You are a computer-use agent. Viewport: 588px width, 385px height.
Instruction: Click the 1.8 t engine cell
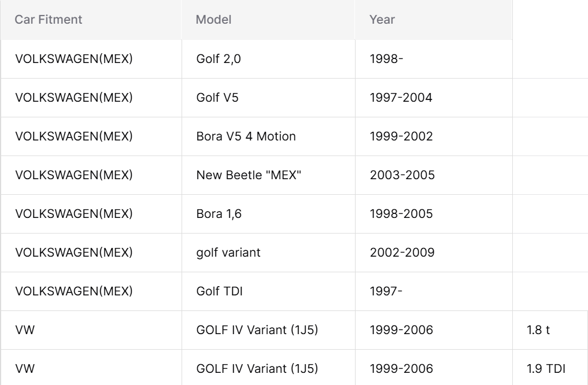[550, 330]
